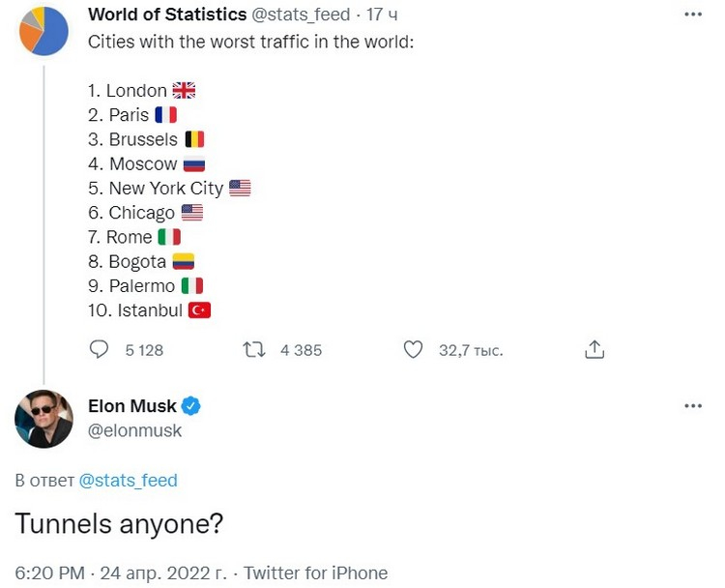This screenshot has width=725, height=588.
Task: Click the 4 385 retweet count
Action: coord(301,349)
